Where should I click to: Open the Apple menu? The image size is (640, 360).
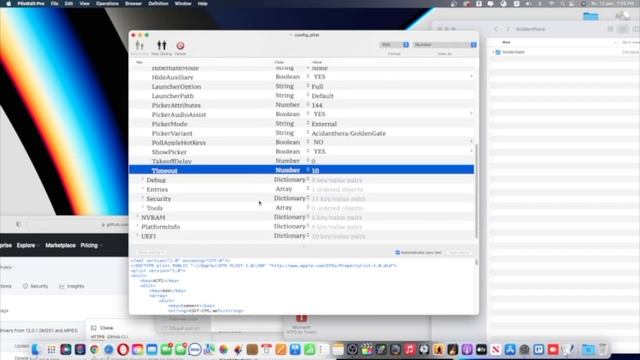pyautogui.click(x=9, y=4)
